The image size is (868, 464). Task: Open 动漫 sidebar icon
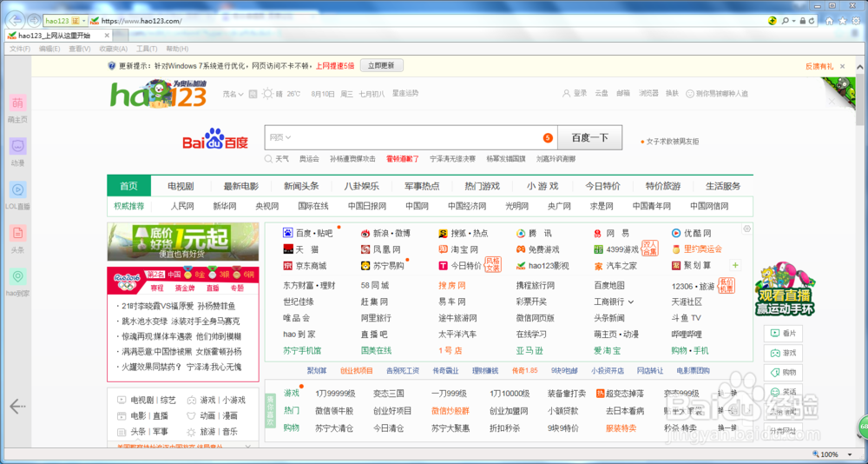tap(18, 146)
